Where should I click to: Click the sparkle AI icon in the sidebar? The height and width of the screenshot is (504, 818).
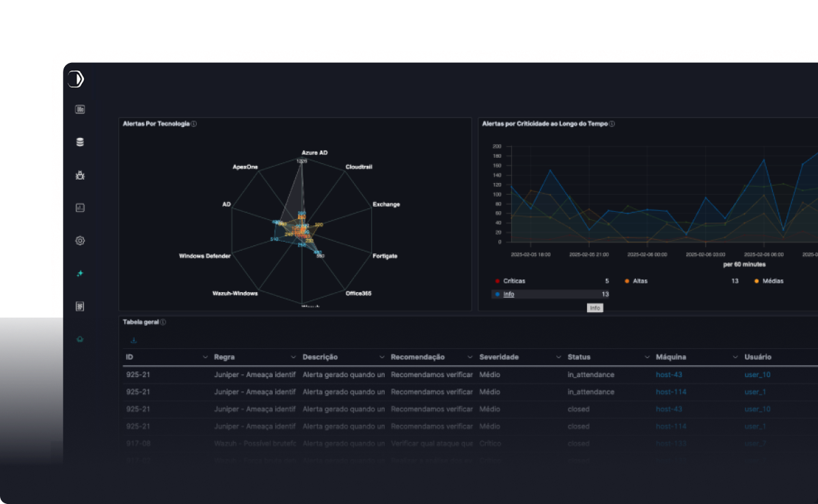tap(80, 273)
